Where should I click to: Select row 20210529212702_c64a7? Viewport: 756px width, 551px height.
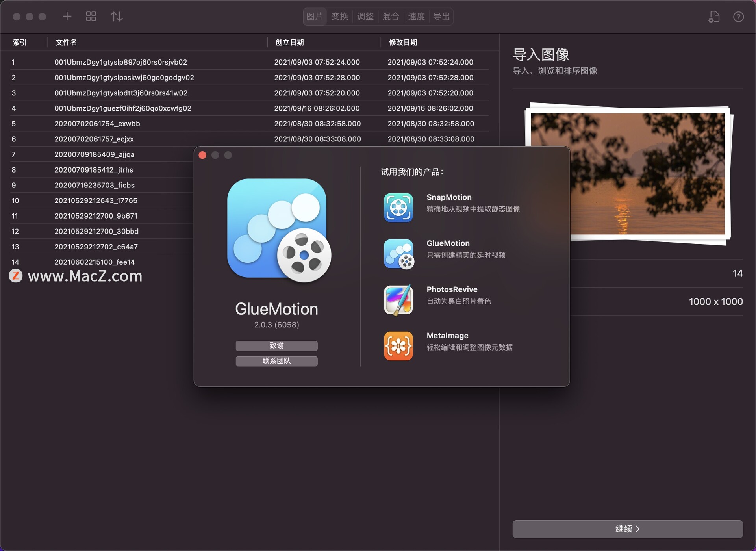[x=102, y=246]
